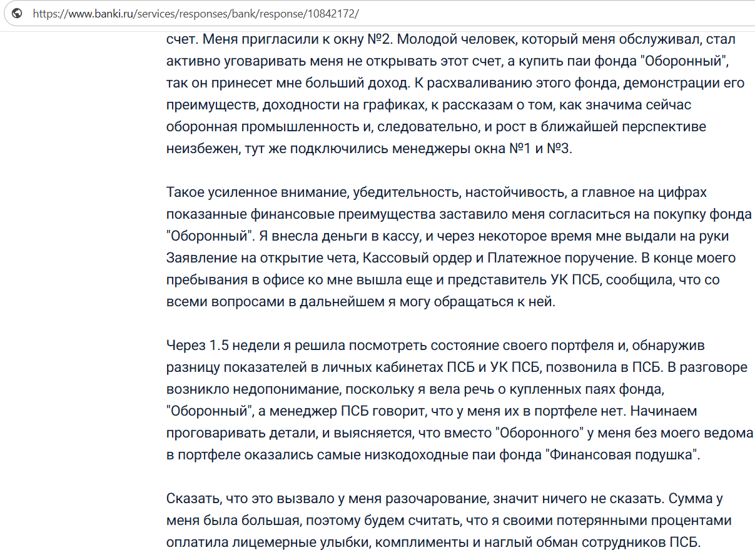Click the line starting "счет. Меня пригласили к окну №2"
Image resolution: width=755 pixels, height=560 pixels.
[450, 39]
